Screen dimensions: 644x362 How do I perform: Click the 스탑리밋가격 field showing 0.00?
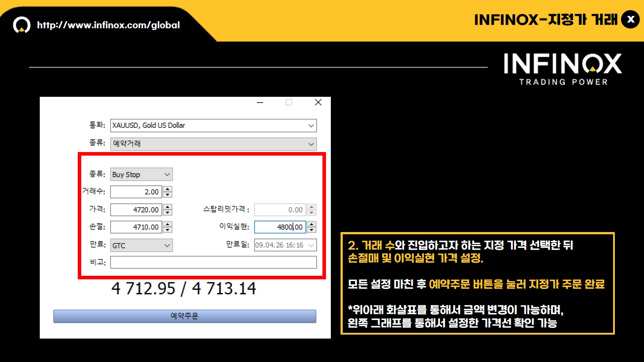coord(280,210)
